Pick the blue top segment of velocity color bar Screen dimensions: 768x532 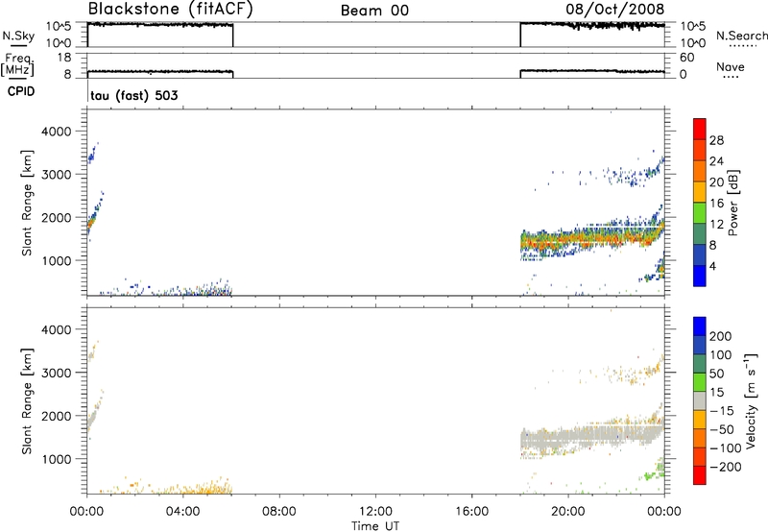point(700,326)
